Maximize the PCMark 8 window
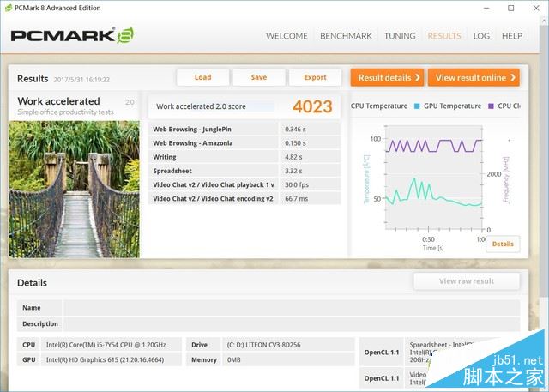 (511, 8)
